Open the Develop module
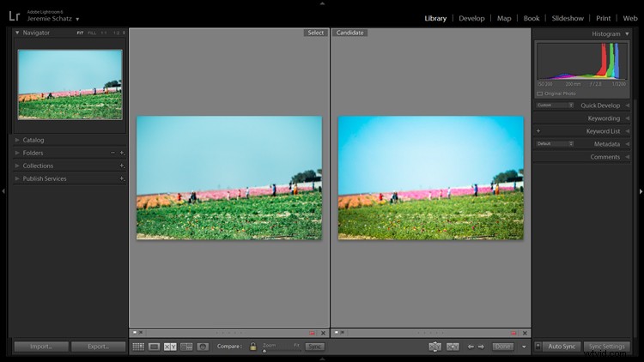This screenshot has width=644, height=362. tap(471, 19)
